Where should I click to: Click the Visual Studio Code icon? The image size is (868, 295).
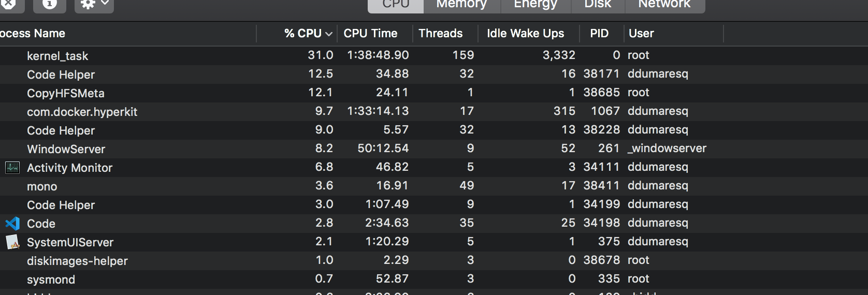coord(12,224)
